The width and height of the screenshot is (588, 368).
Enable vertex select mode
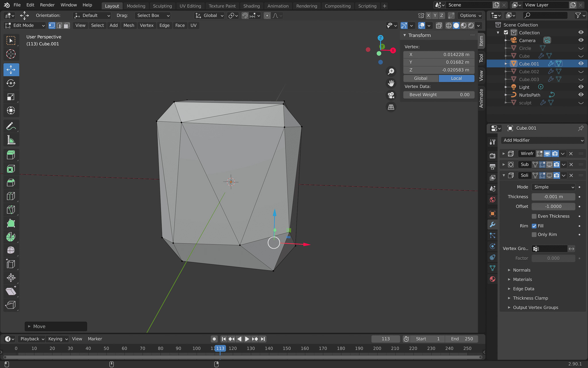tap(52, 25)
